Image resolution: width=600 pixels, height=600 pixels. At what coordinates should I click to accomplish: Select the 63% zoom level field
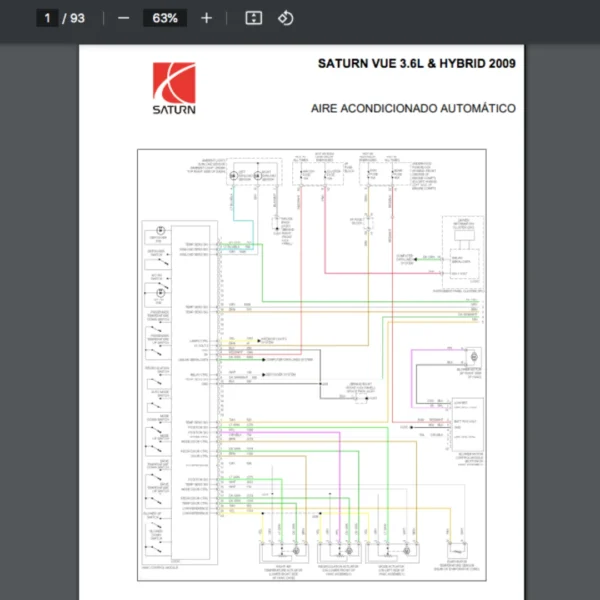[166, 18]
